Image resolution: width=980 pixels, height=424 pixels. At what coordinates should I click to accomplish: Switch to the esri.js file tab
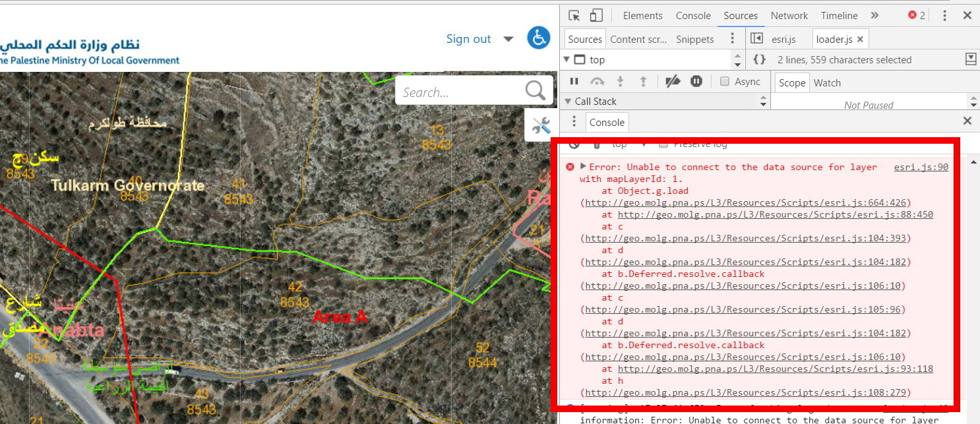(783, 40)
